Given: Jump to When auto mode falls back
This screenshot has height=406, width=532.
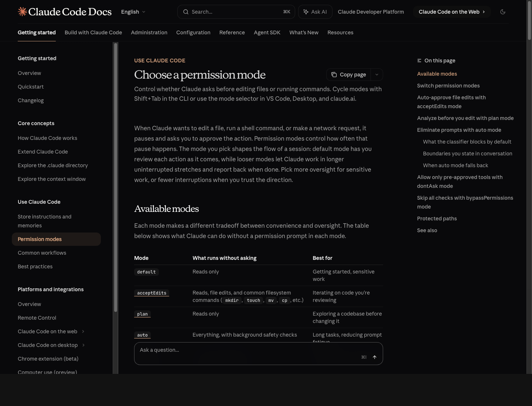Looking at the screenshot, I should click(x=456, y=165).
